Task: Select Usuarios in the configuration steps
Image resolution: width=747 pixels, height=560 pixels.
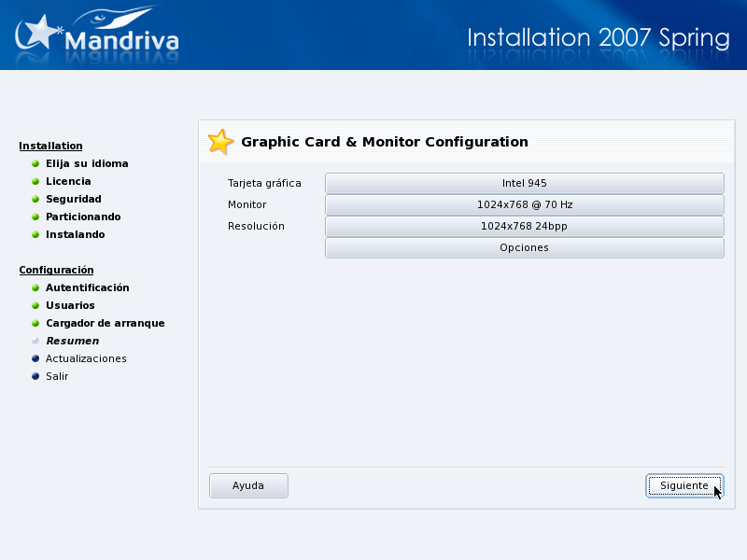Action: tap(70, 305)
